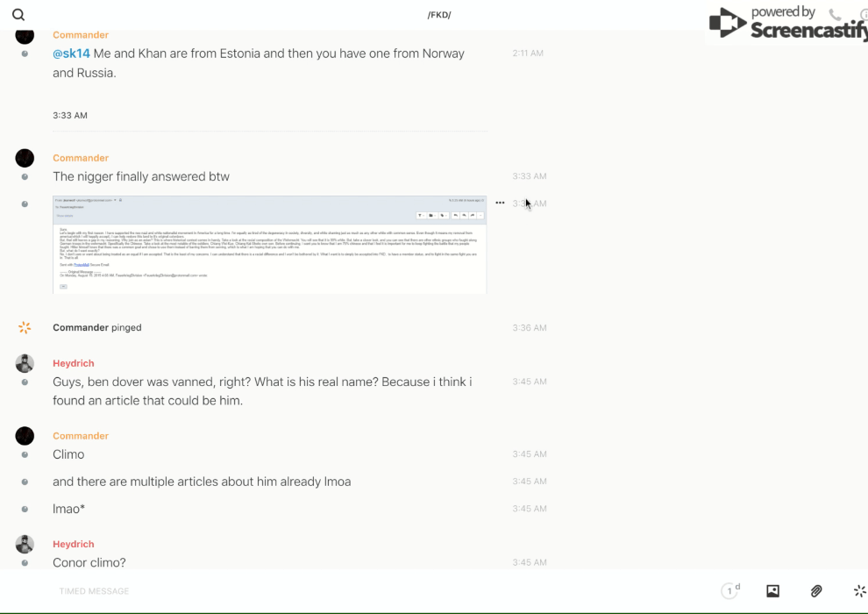Click the Screencastify logo overlay
This screenshot has width=868, height=614.
click(785, 23)
